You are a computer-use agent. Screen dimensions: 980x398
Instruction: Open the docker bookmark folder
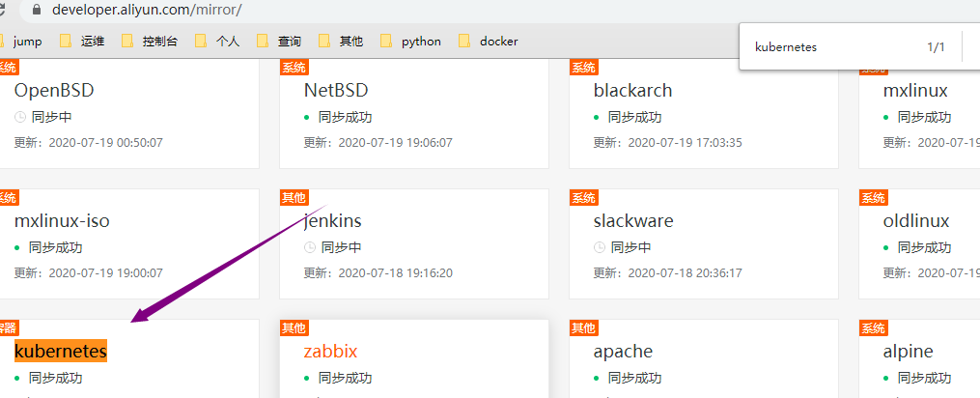click(489, 42)
